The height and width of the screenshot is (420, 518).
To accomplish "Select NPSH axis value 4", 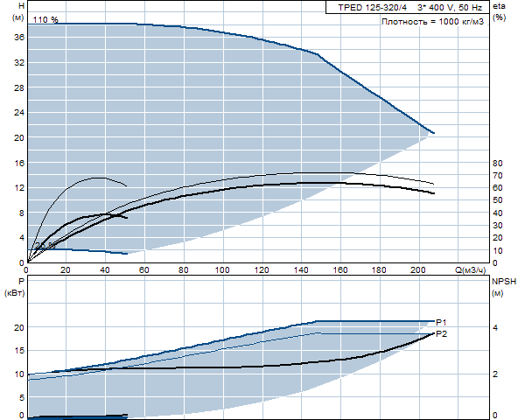I will (495, 328).
